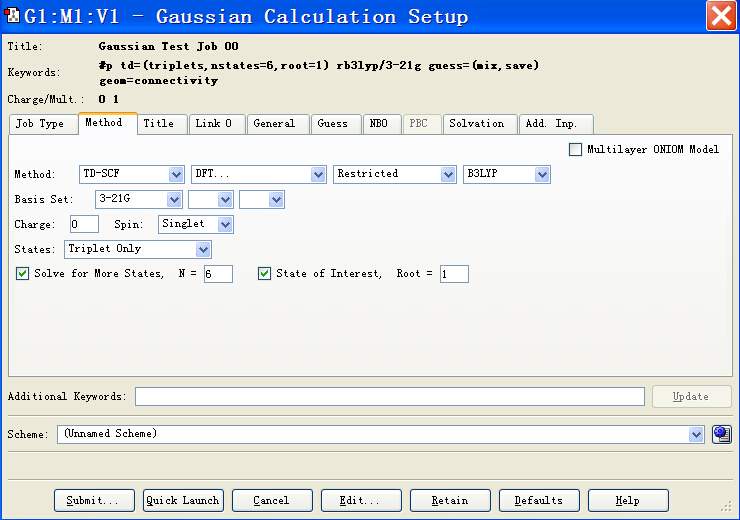Switch to the Job Type tab
This screenshot has width=740, height=520.
coord(40,124)
